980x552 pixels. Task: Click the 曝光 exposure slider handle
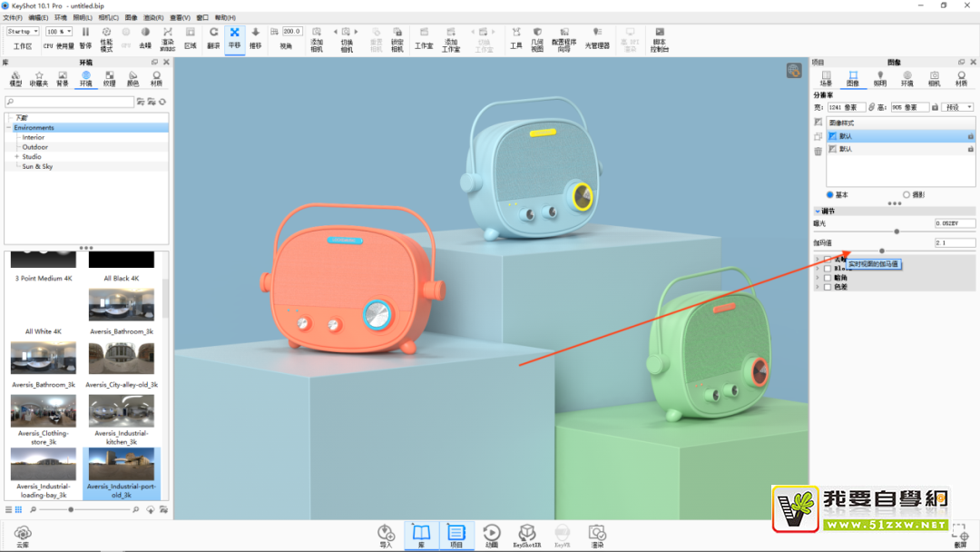(897, 232)
